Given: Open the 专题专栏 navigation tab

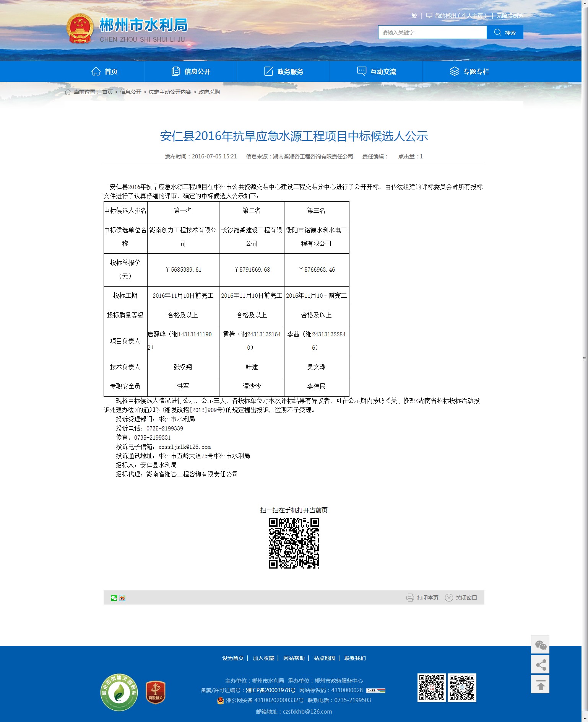Looking at the screenshot, I should tap(469, 71).
